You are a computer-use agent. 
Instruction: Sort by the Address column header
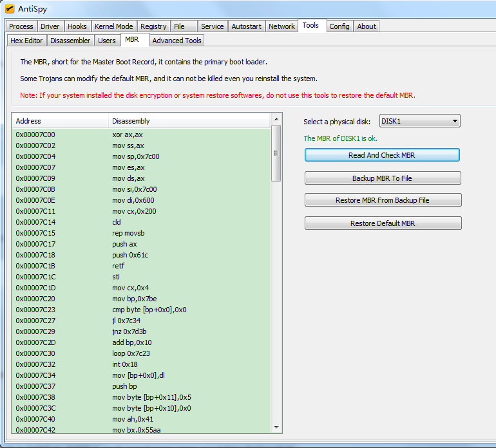coord(59,121)
